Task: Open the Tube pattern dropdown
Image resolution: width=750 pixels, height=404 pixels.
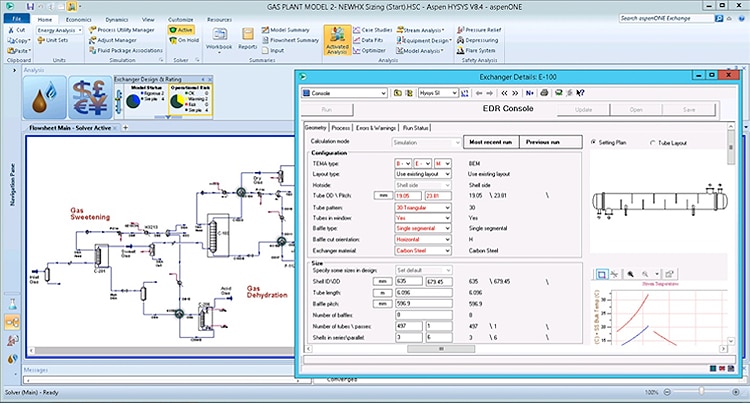Action: (x=422, y=207)
